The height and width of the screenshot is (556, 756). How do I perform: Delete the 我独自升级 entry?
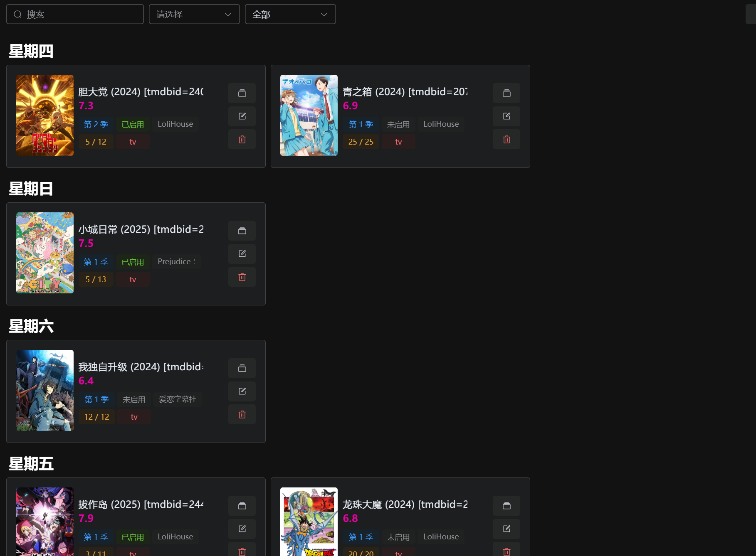tap(242, 414)
